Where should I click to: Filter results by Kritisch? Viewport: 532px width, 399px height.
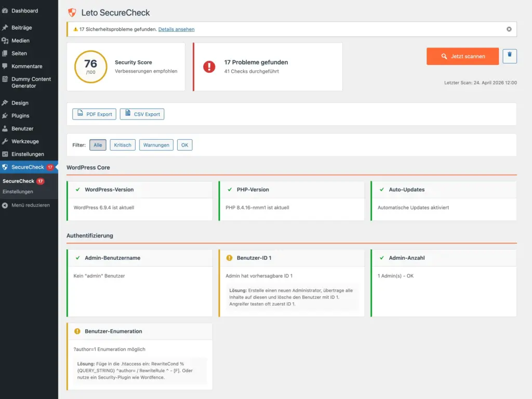(x=123, y=145)
